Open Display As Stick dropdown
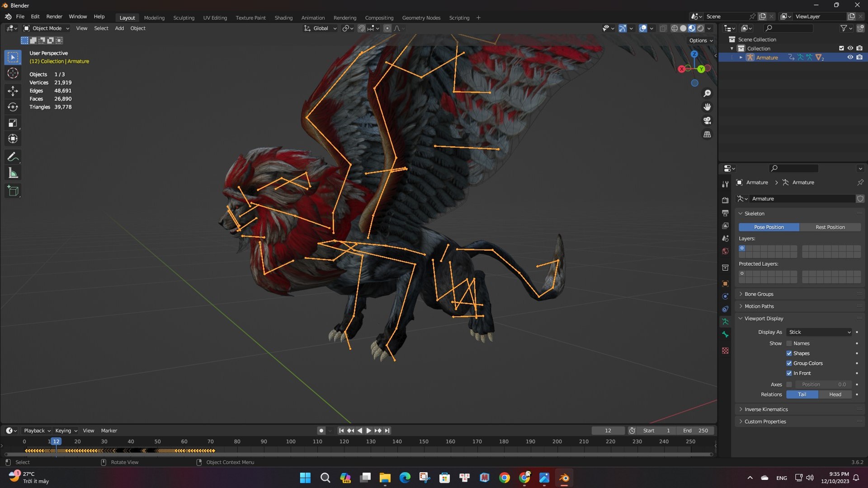The width and height of the screenshot is (868, 488). coord(820,332)
